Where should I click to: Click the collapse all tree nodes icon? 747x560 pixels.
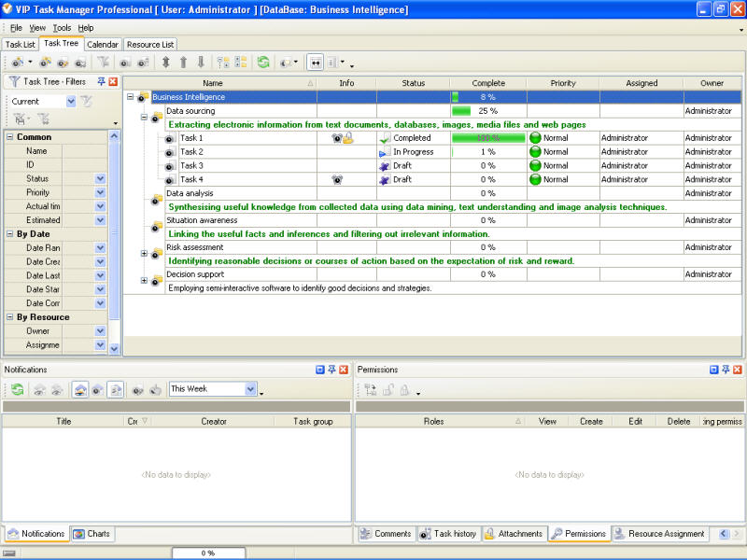pos(241,62)
